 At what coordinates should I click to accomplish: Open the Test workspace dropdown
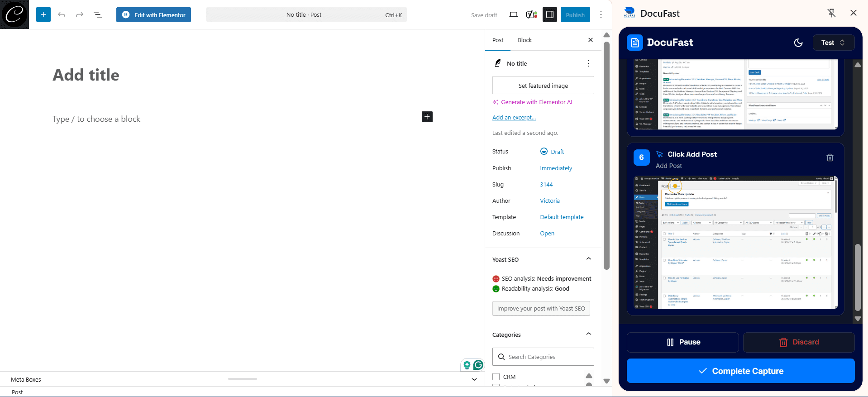pyautogui.click(x=833, y=43)
